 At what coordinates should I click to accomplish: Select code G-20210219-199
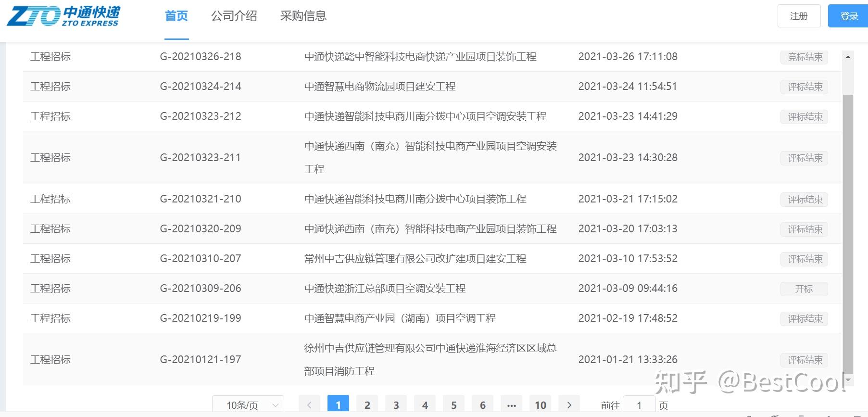click(x=201, y=318)
